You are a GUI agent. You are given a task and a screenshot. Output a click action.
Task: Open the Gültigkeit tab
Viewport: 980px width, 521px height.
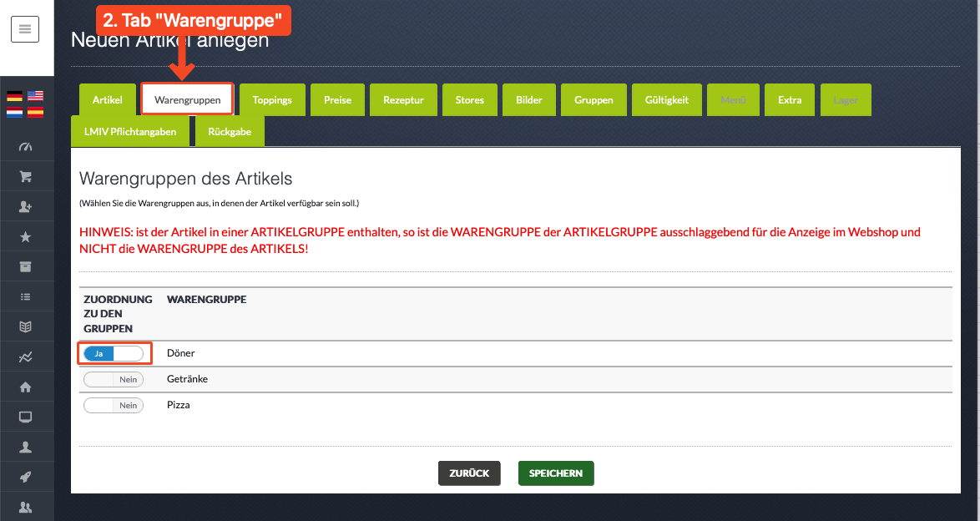[x=667, y=100]
